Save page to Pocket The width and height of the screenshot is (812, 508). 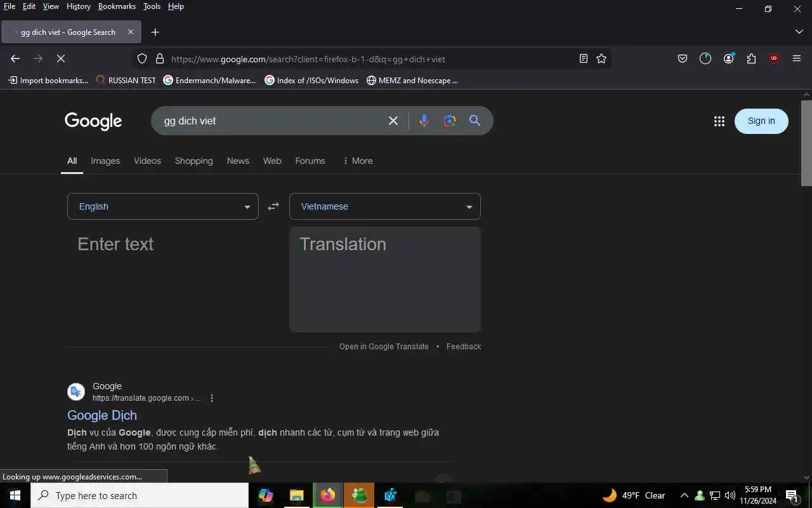coord(683,58)
